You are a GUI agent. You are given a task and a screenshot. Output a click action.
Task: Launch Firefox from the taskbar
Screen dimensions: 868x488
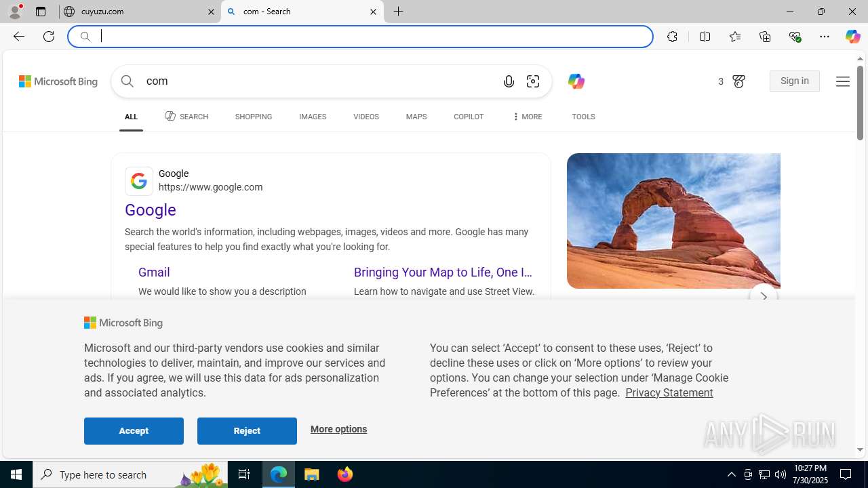[344, 474]
